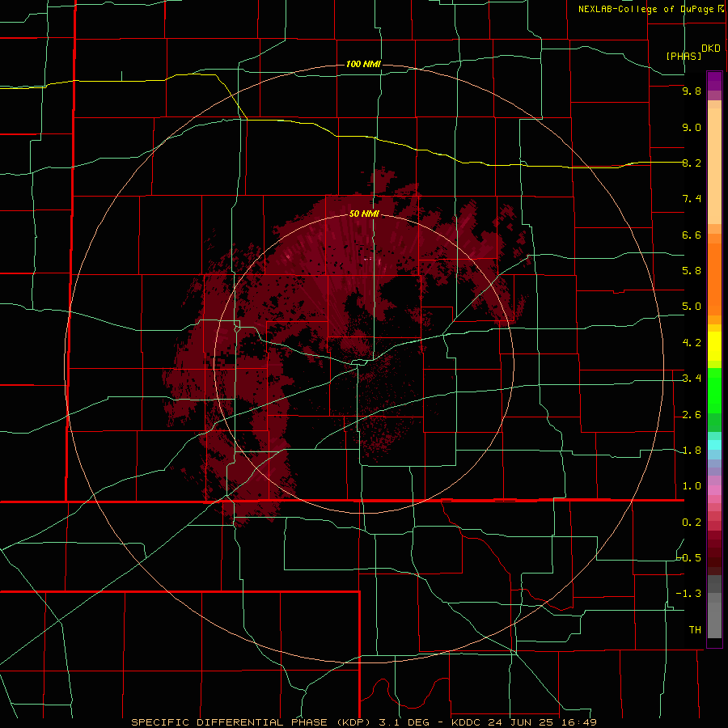Select the 1.0 scale value
Image resolution: width=728 pixels, height=728 pixels.
click(x=692, y=486)
